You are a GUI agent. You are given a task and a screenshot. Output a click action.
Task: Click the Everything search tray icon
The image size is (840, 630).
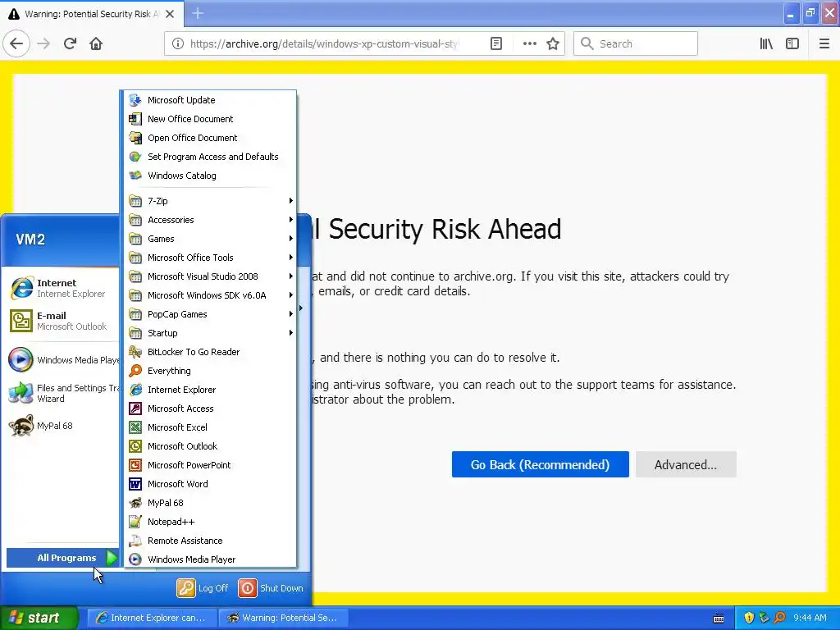pos(780,618)
